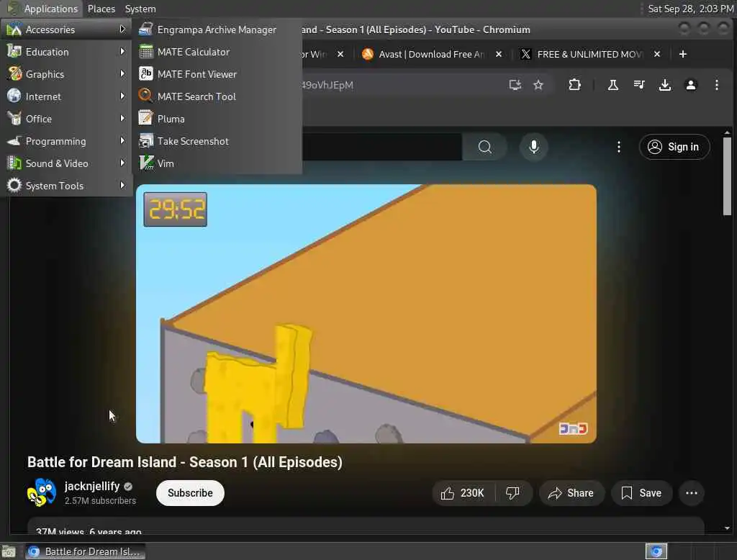Expand Sound & Video submenu arrow

pos(122,163)
